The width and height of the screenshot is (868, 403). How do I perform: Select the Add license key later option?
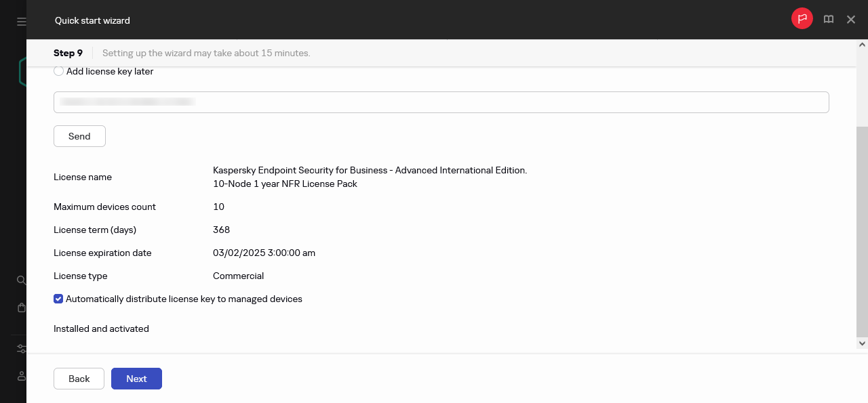pos(59,71)
